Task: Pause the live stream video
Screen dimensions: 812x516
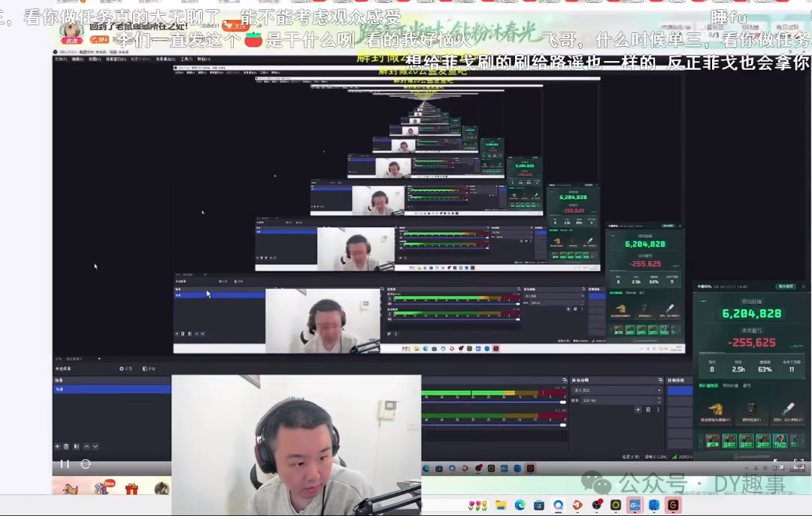Action: pyautogui.click(x=65, y=464)
